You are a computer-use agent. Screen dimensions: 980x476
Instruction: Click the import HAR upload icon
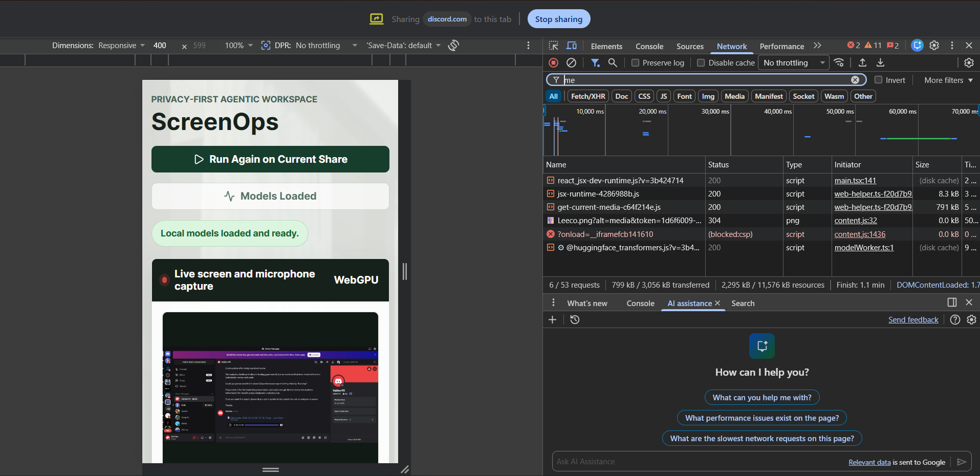(862, 62)
